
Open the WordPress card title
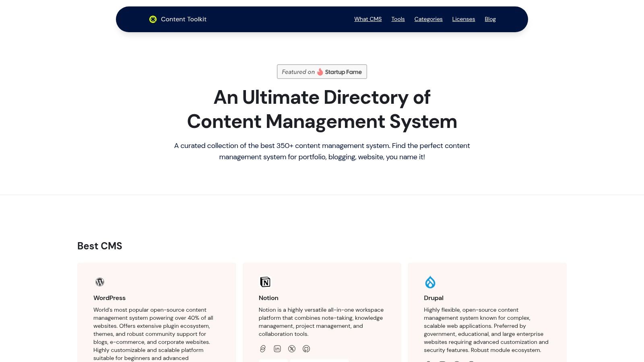(109, 298)
